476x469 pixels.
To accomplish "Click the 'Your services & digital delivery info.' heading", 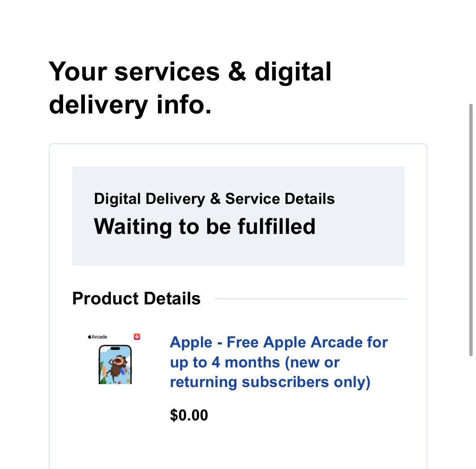I will 191,87.
